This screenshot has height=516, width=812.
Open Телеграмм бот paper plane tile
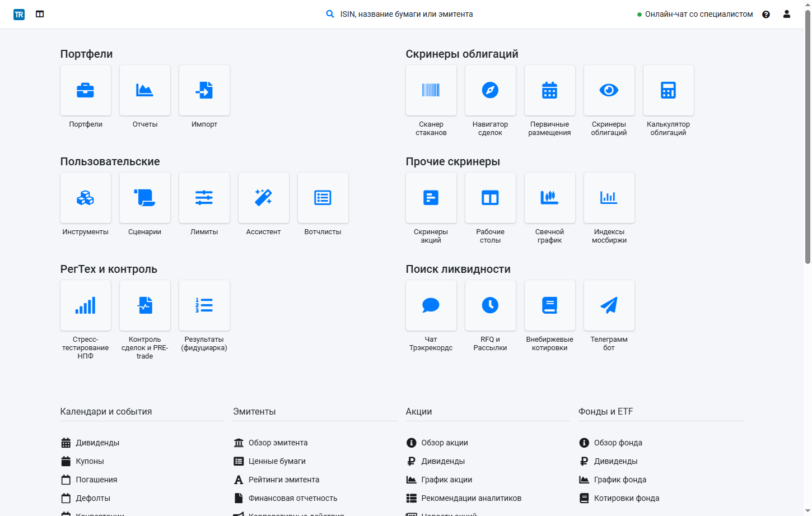pos(609,305)
